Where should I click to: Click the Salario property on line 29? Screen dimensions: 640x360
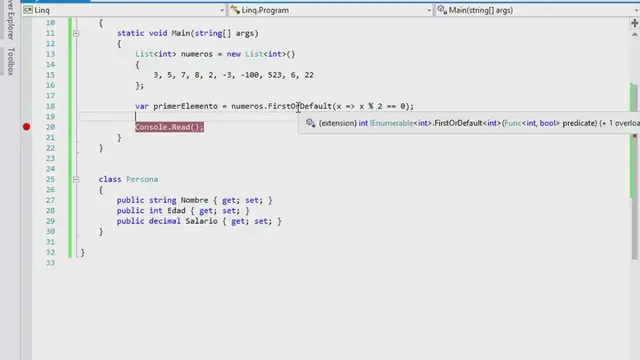tap(201, 221)
